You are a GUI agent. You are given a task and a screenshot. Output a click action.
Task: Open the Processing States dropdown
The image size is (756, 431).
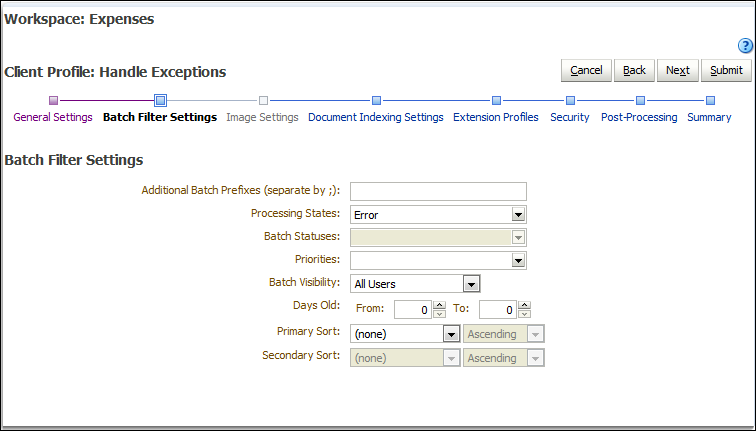tap(518, 215)
